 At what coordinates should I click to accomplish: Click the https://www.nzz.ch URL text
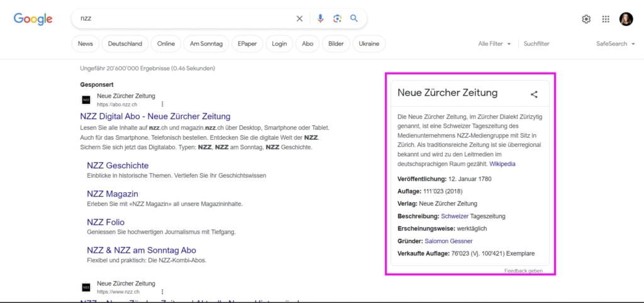pyautogui.click(x=118, y=292)
